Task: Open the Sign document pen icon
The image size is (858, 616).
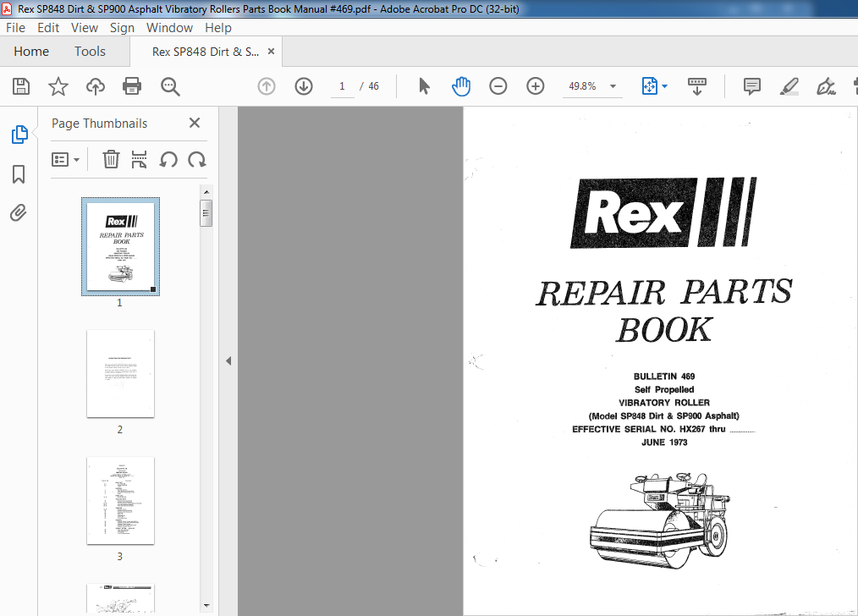Action: click(826, 86)
